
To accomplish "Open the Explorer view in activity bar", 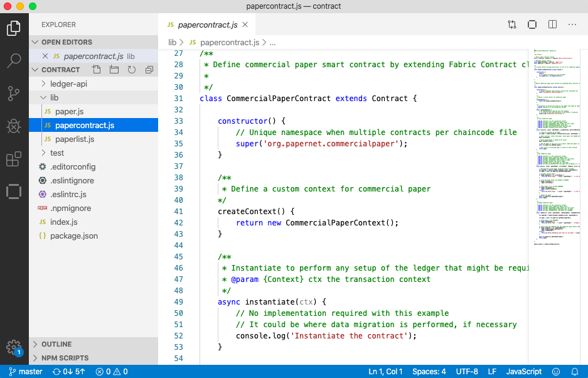I will point(14,28).
